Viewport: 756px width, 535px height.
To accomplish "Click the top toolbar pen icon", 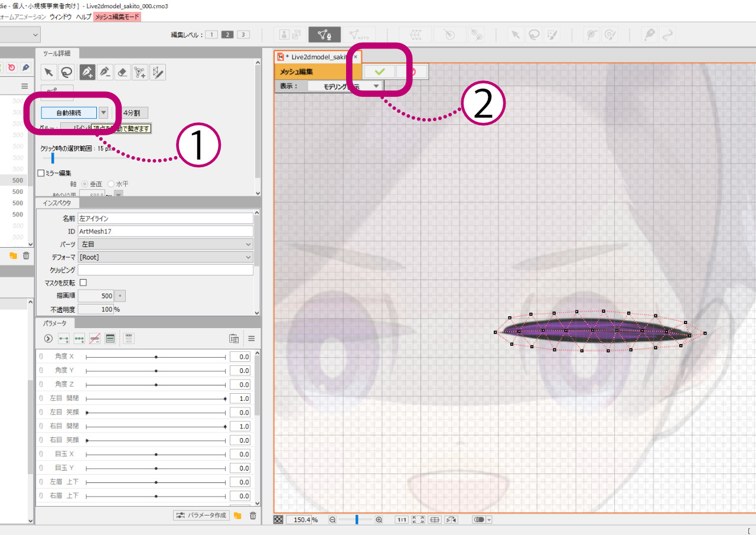I will 650,35.
